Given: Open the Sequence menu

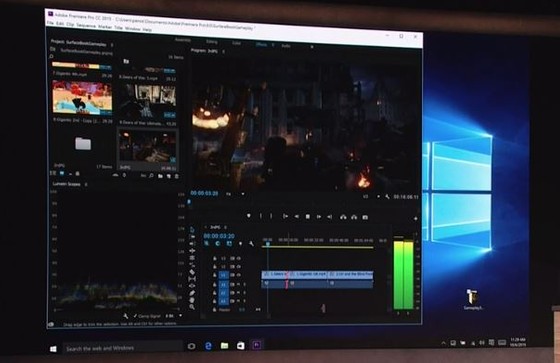Looking at the screenshot, I should coord(86,26).
